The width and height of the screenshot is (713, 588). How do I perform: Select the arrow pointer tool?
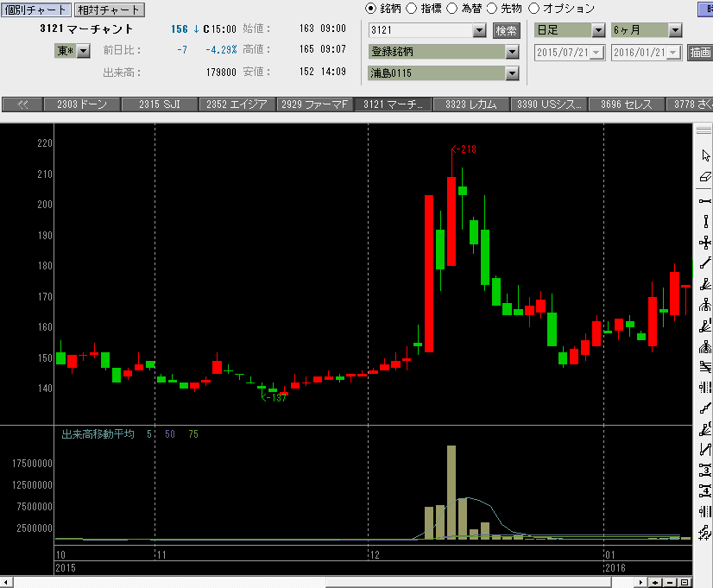coord(705,155)
